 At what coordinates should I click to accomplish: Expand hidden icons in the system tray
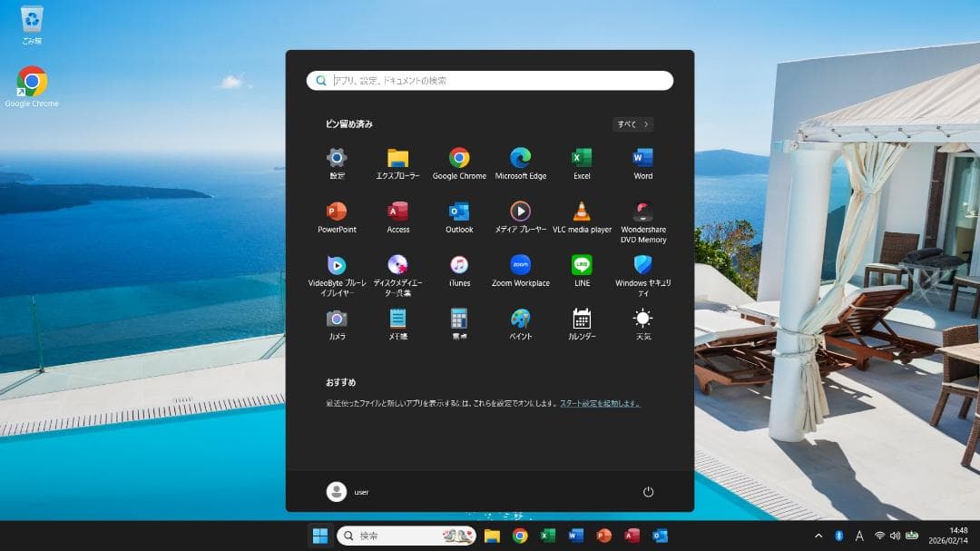(818, 536)
